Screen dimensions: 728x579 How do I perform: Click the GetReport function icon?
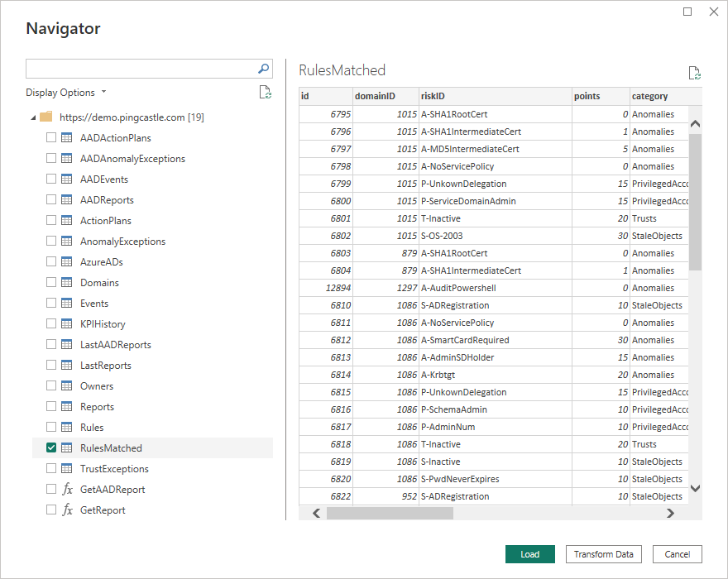pos(67,510)
